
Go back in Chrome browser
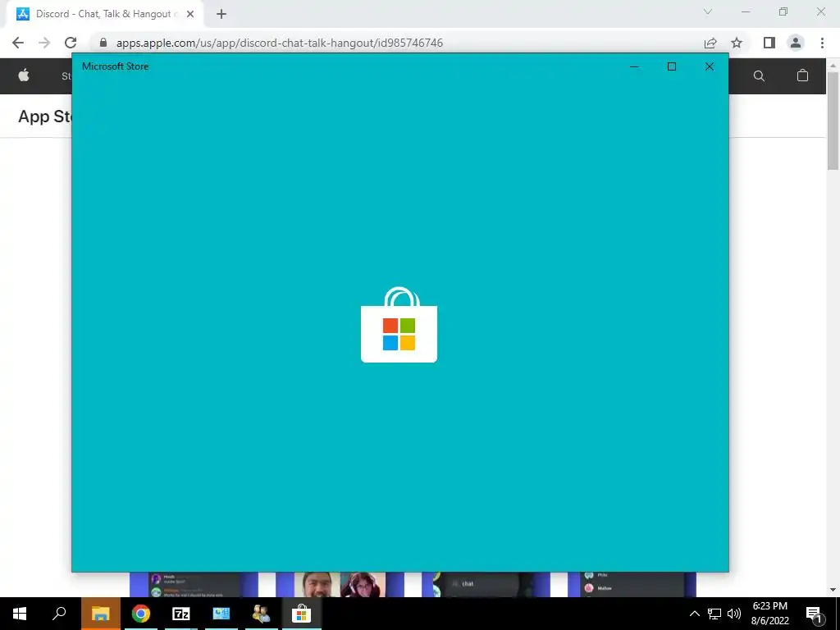[18, 43]
